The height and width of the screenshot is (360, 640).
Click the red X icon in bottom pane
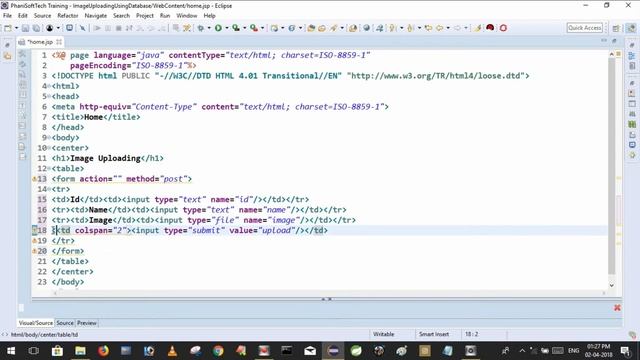617,308
